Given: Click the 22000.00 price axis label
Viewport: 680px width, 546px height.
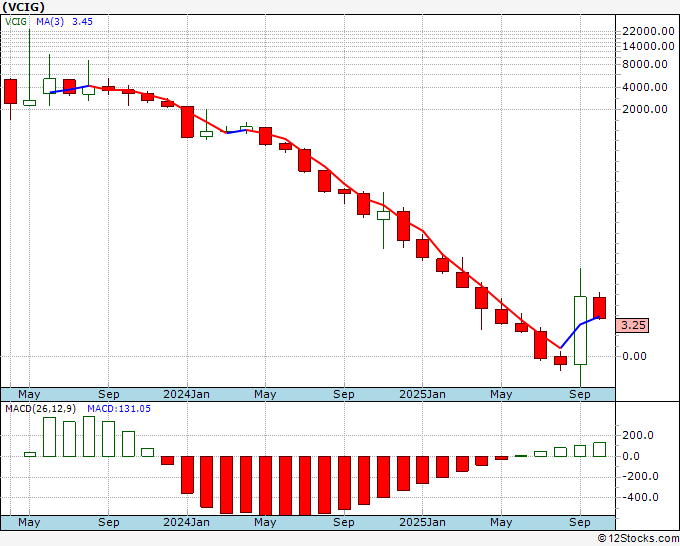Looking at the screenshot, I should [648, 31].
